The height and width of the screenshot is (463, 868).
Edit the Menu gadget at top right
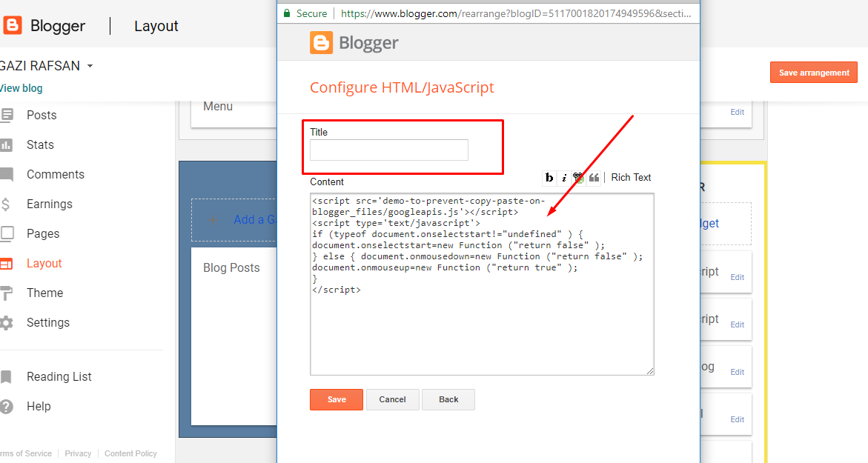738,112
